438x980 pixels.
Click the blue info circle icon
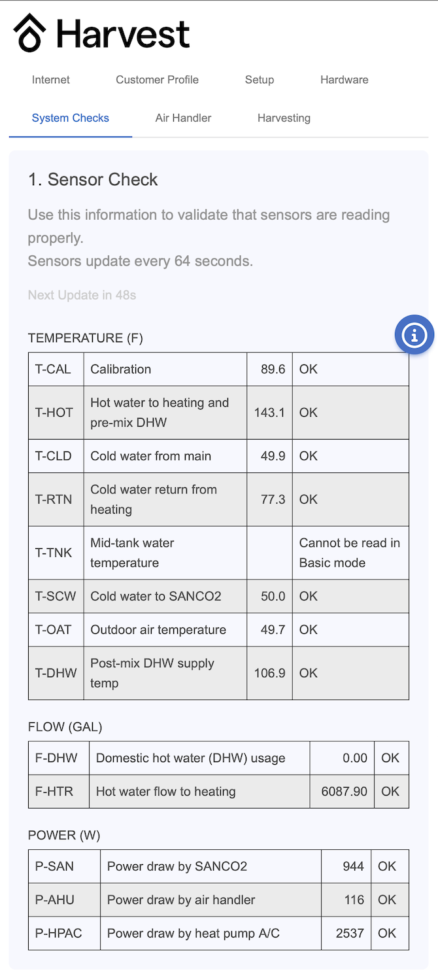click(x=414, y=335)
